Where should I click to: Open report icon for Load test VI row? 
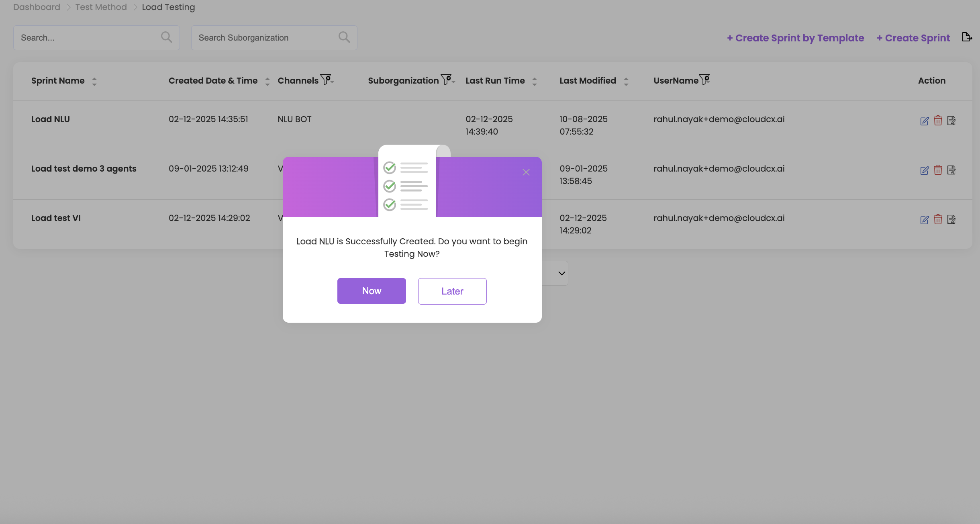click(951, 219)
